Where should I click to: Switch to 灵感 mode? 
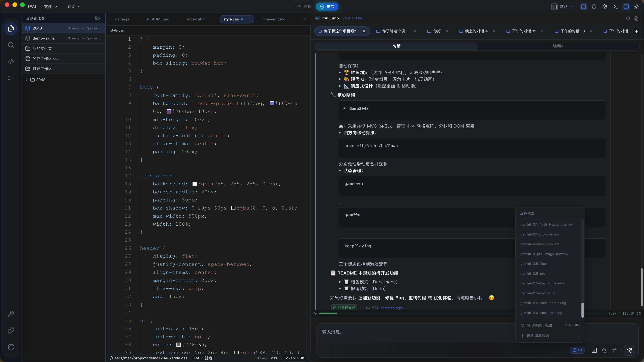pos(304,7)
